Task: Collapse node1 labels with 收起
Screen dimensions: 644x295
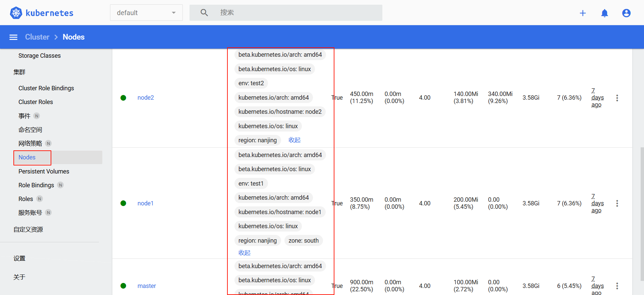Action: pos(245,253)
